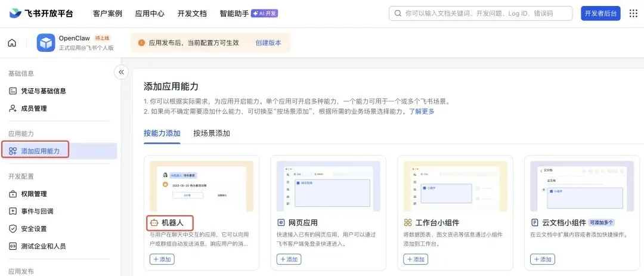Click the 网页应用 card preview thumbnail
Image resolution: width=644 pixels, height=276 pixels.
[x=328, y=186]
